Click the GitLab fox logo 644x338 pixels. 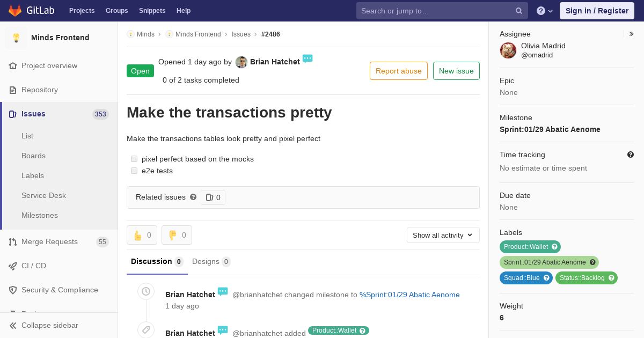[15, 11]
